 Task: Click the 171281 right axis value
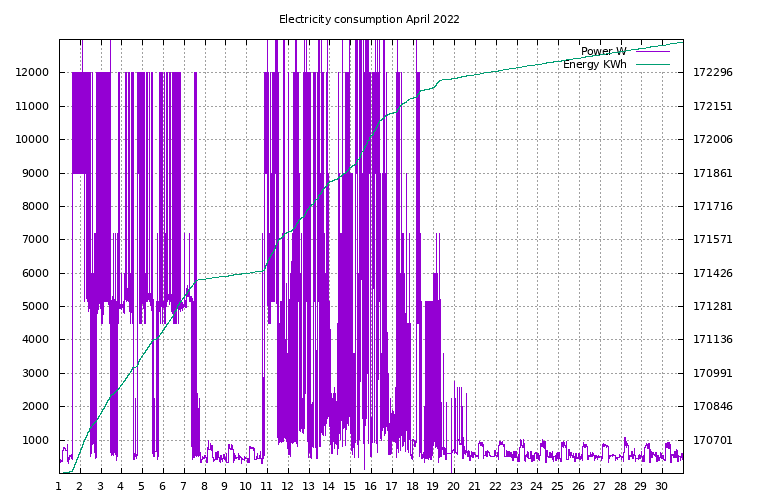[713, 306]
